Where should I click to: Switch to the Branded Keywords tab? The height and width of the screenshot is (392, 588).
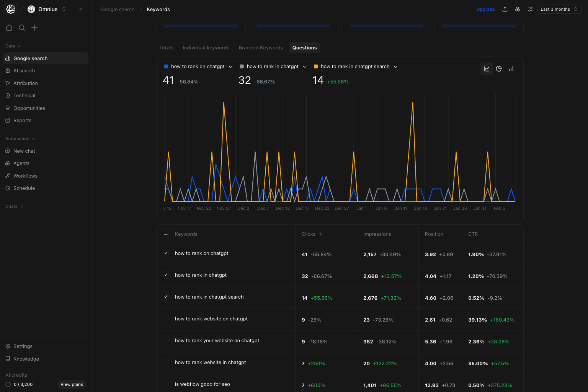261,47
